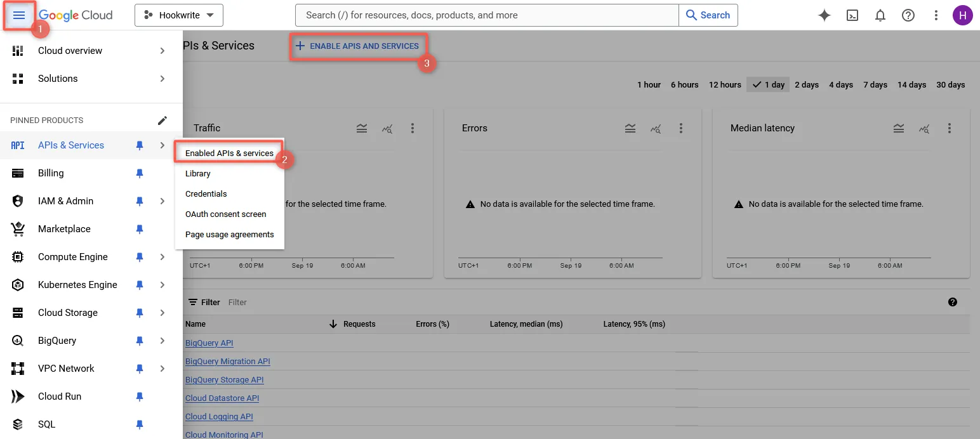Select 7 days time range
Viewport: 980px width, 439px height.
coord(875,84)
